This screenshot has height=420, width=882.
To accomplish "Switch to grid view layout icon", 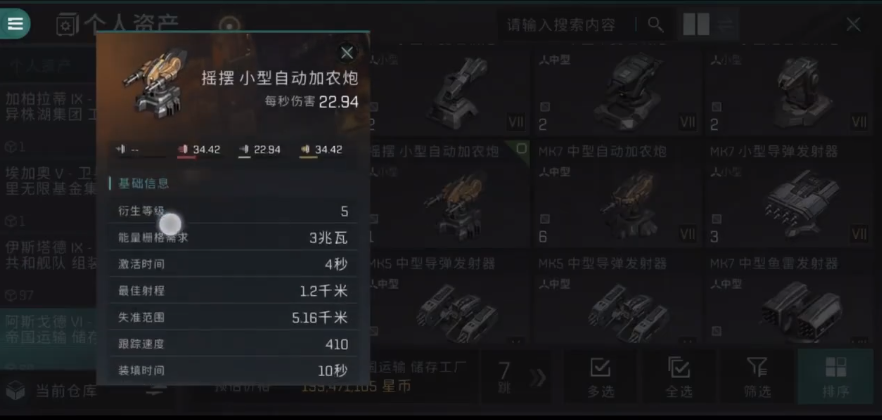I will pyautogui.click(x=696, y=24).
